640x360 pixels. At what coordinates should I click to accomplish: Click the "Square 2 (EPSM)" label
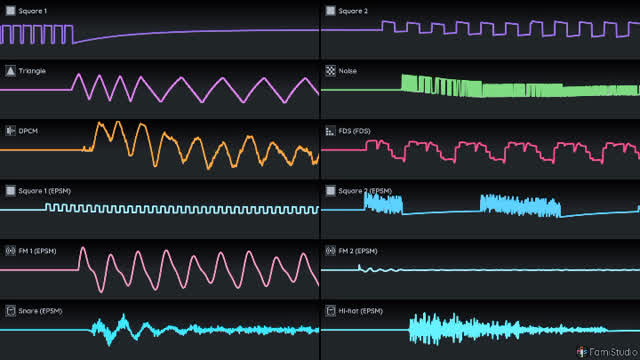tap(365, 191)
